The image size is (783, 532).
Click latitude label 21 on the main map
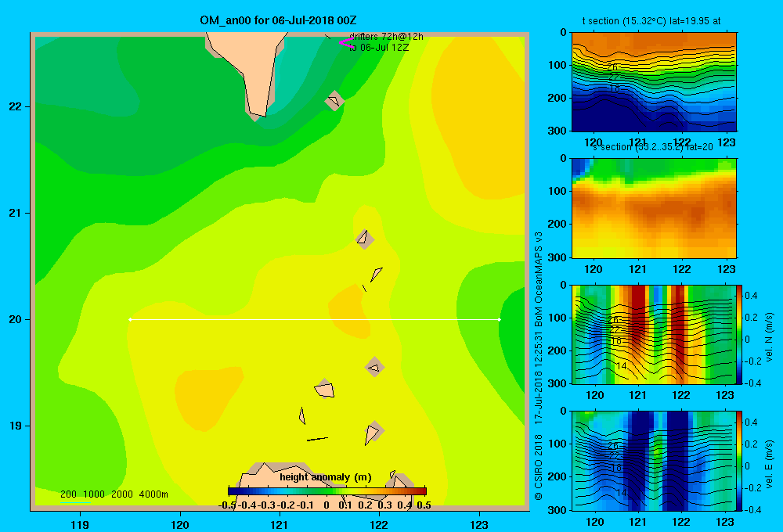(x=16, y=213)
